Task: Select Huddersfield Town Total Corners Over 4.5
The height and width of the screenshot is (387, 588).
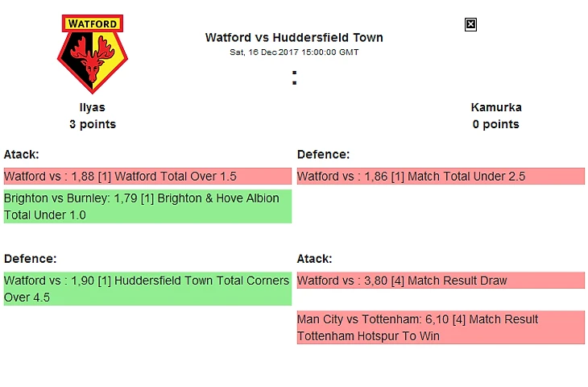Action: point(147,289)
